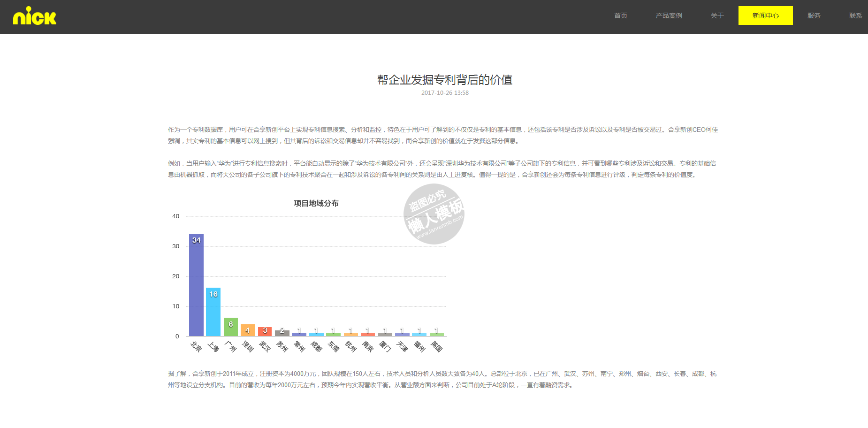
Task: Click the article date 2017-10-26 13:58
Action: click(444, 93)
